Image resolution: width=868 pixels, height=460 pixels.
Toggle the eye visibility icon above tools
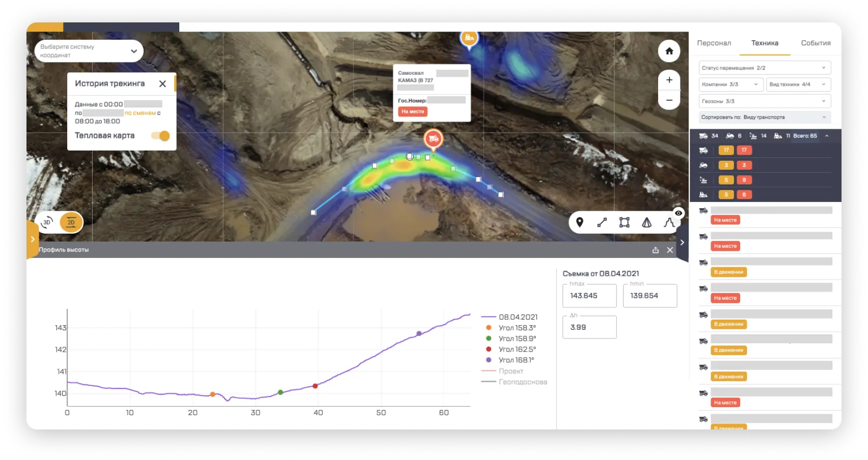pyautogui.click(x=678, y=213)
